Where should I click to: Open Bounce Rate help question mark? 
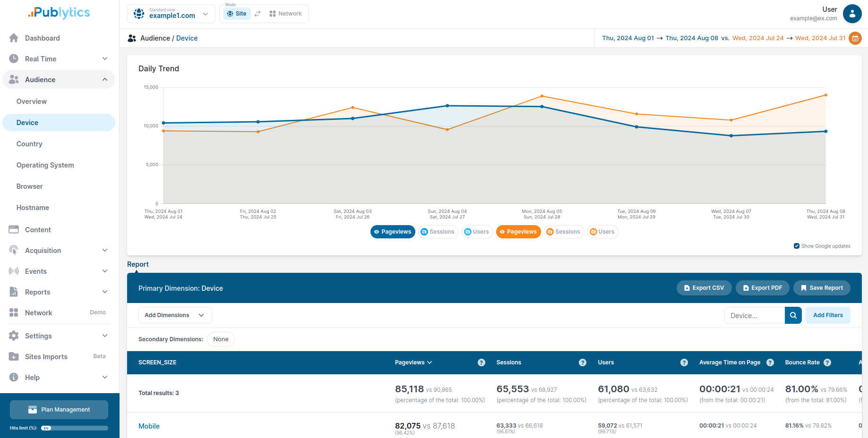pos(827,362)
